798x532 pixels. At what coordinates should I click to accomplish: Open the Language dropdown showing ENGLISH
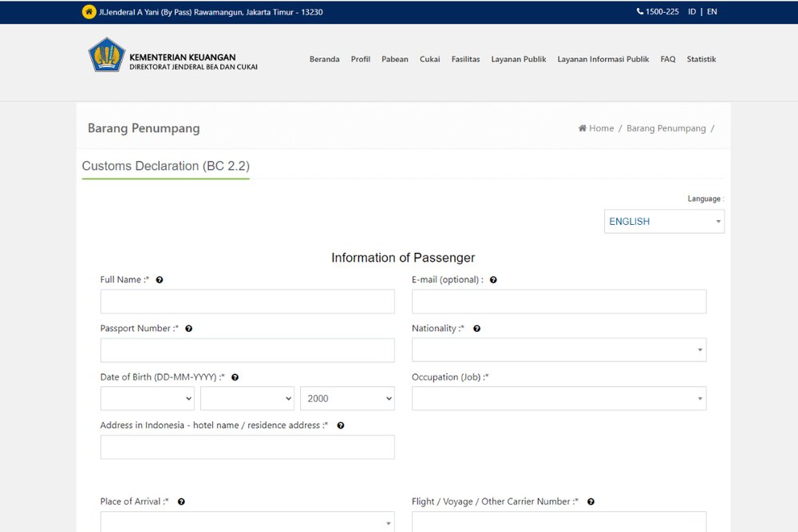[664, 222]
